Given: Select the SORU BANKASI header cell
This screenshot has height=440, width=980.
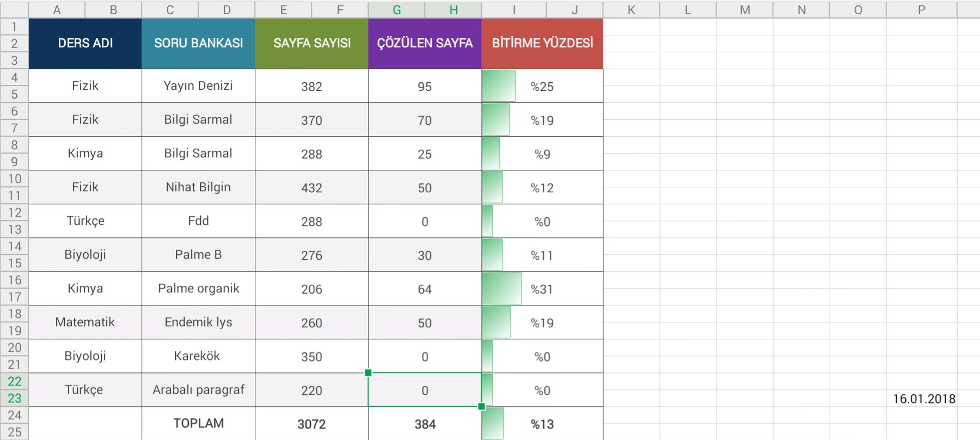Looking at the screenshot, I should [198, 44].
